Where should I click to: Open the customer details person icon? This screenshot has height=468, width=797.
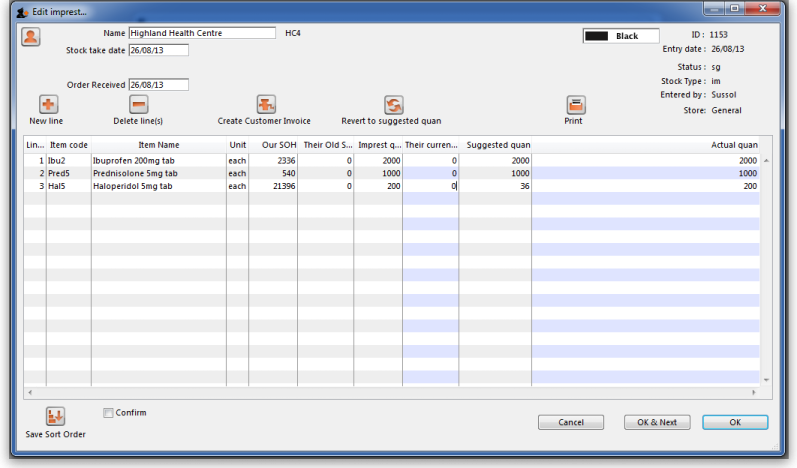click(x=30, y=37)
